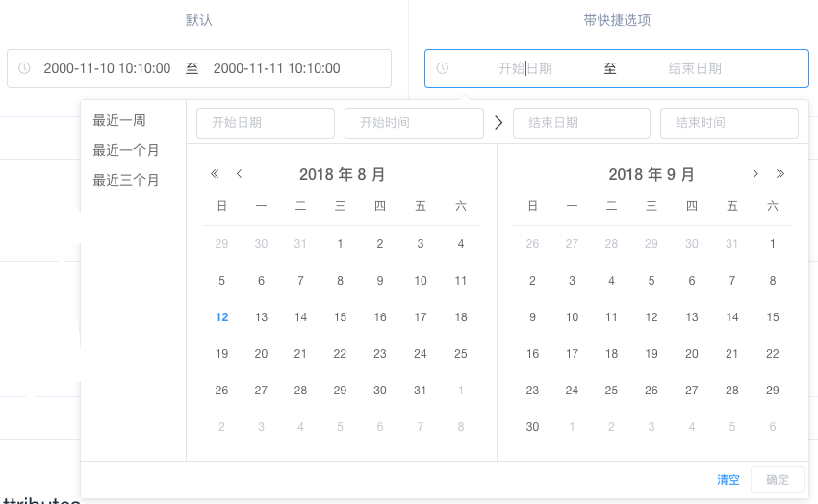Focus the 开始日期 input inside the panel
This screenshot has width=818, height=504.
[266, 123]
